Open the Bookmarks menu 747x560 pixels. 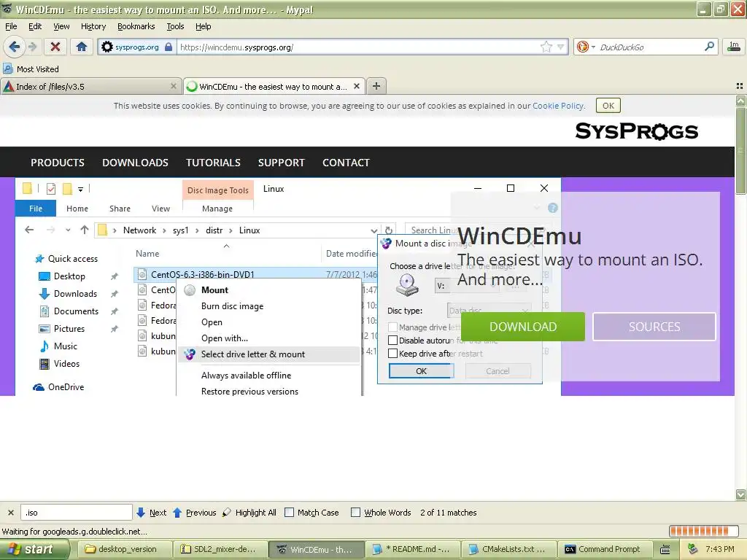(x=136, y=26)
